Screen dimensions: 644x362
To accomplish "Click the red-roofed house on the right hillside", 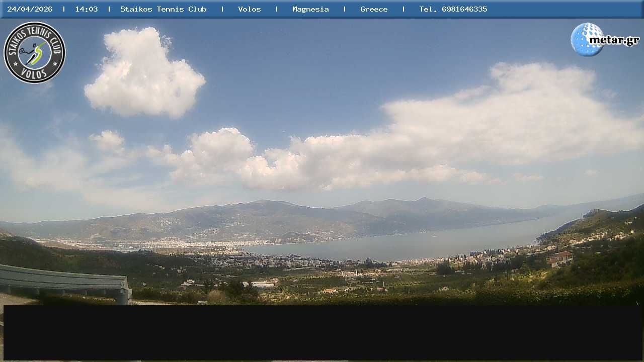I will (x=561, y=258).
